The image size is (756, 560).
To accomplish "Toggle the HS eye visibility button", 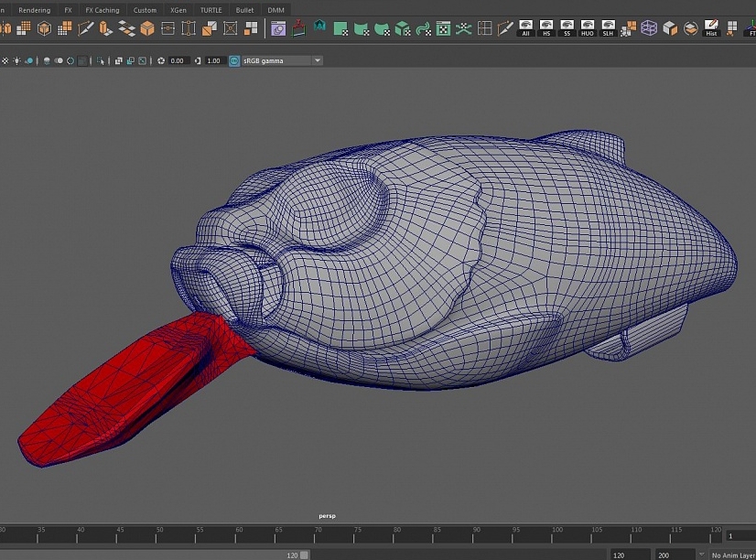I will [x=546, y=27].
